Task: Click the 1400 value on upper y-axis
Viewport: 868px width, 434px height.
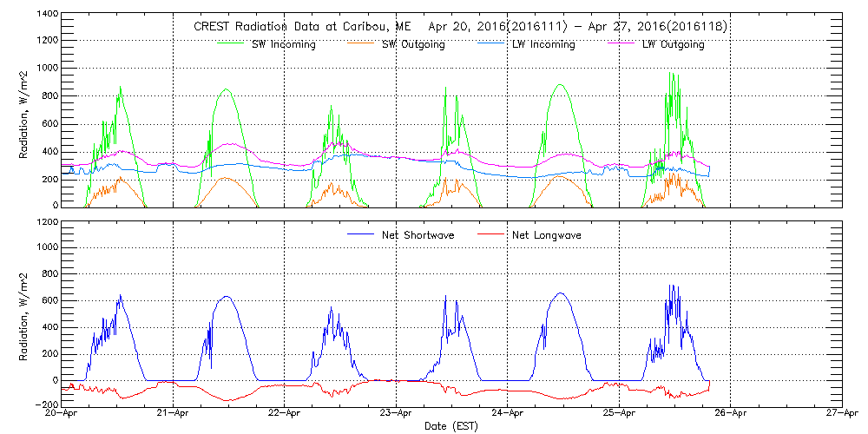Action: click(x=47, y=16)
